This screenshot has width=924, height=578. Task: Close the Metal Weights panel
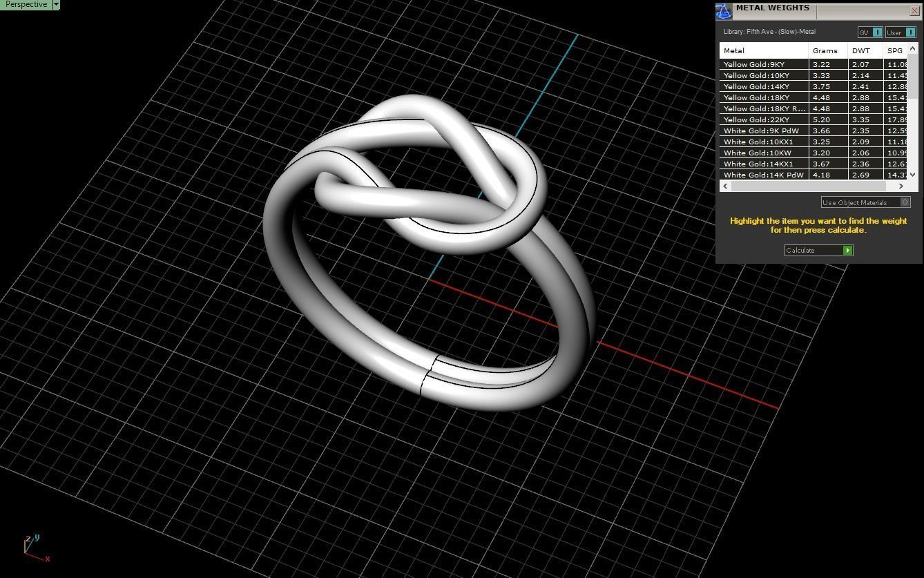point(914,11)
